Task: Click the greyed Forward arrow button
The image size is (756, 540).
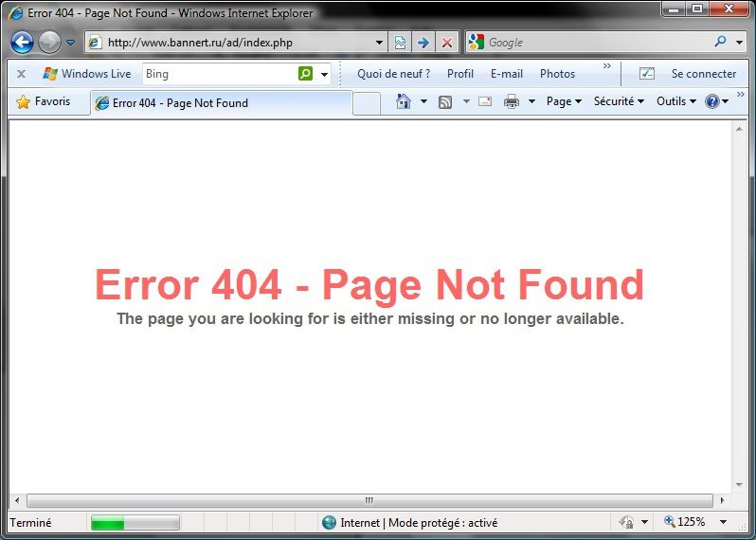Action: (x=49, y=43)
